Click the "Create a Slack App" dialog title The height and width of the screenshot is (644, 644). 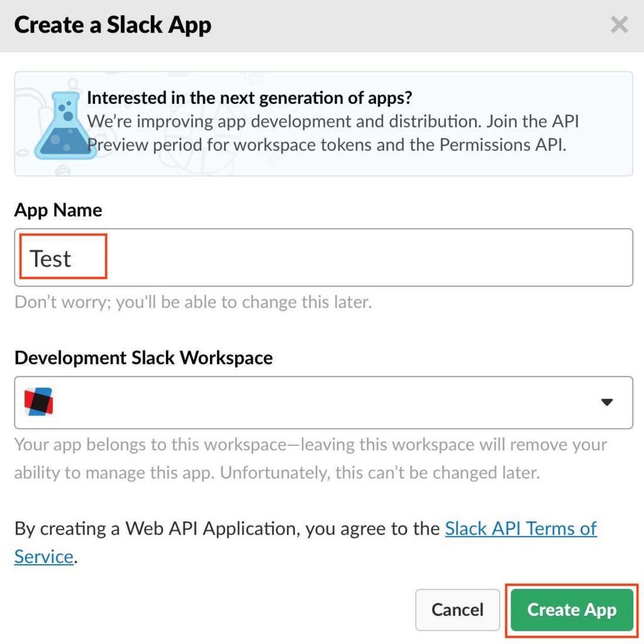click(113, 25)
